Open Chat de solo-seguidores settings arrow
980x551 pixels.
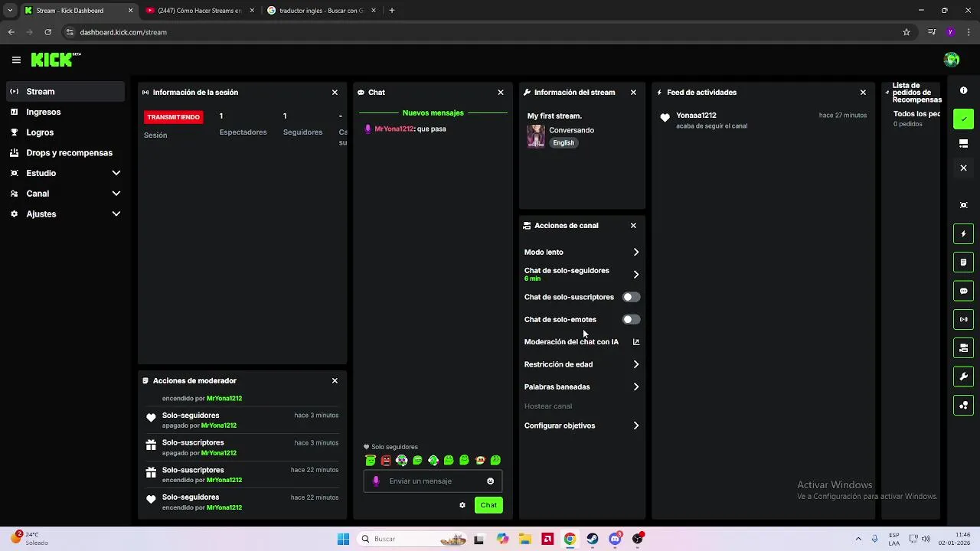coord(635,275)
